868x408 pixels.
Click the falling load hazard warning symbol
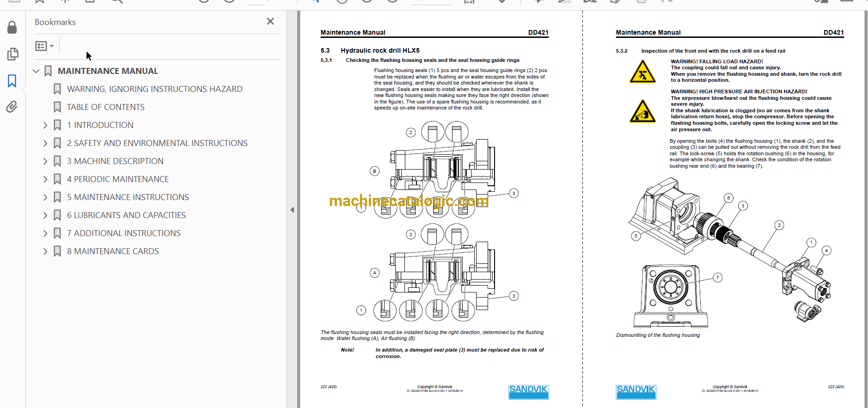[642, 72]
